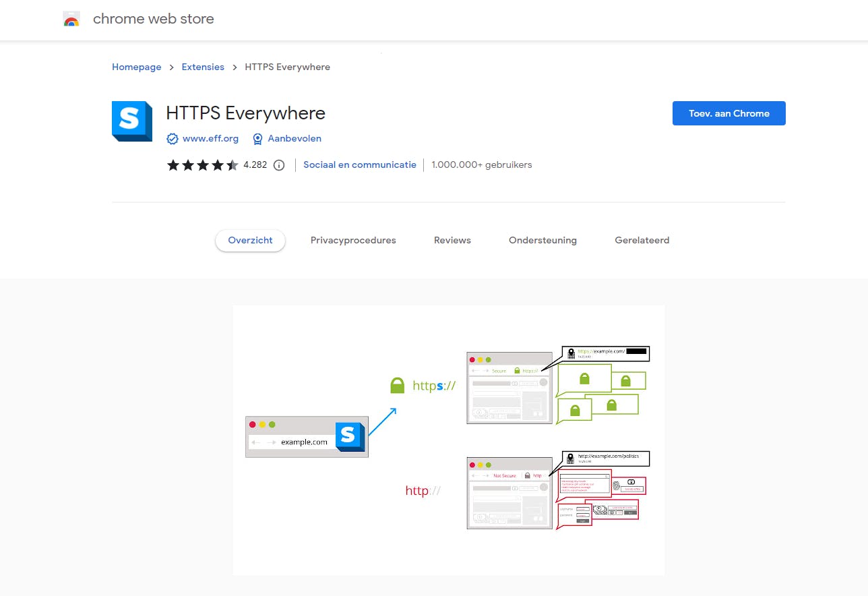Click the star rating row

[203, 165]
